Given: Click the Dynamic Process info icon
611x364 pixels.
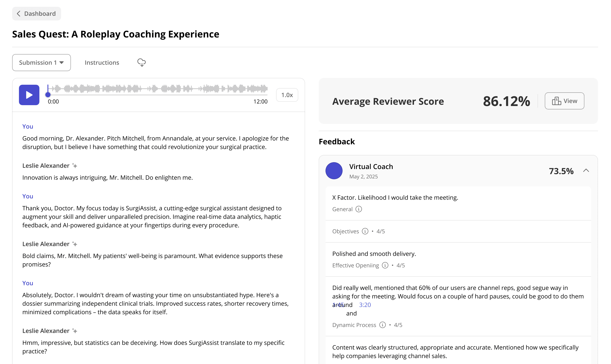Looking at the screenshot, I should coord(382,325).
